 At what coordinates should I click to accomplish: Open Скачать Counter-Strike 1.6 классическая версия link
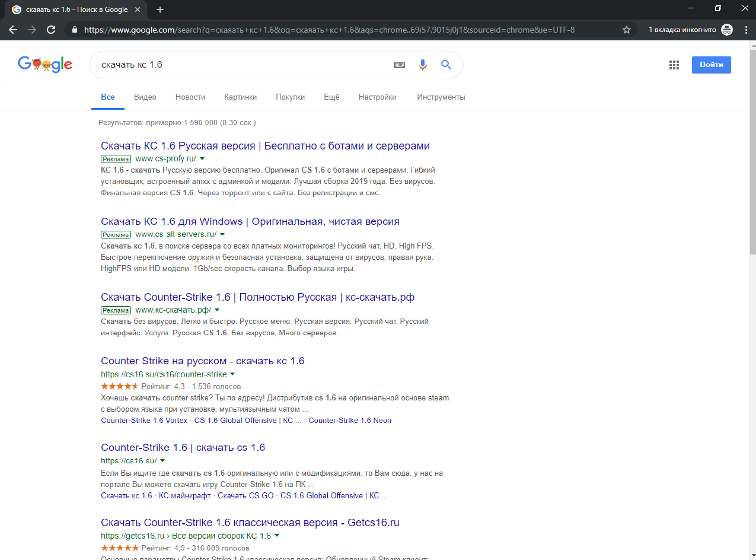pos(250,523)
